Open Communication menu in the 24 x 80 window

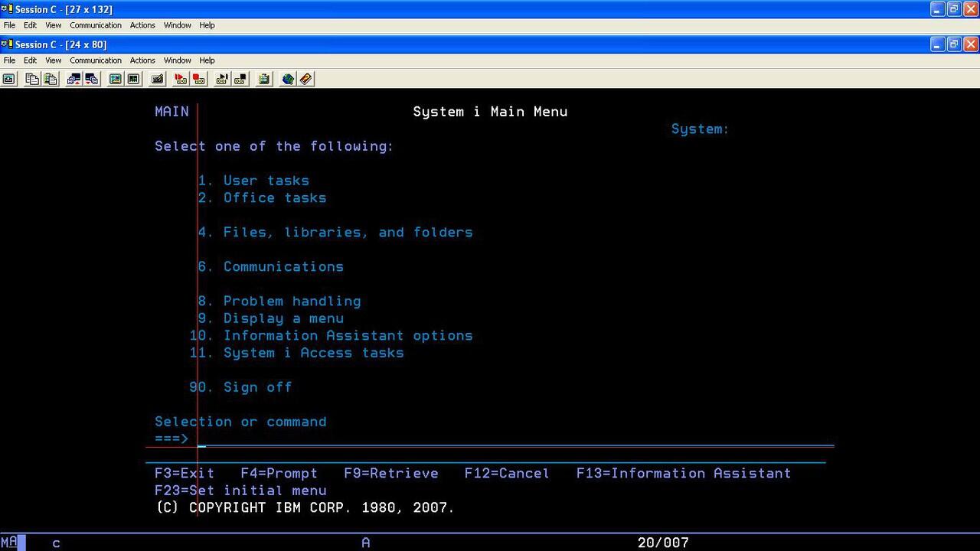[x=96, y=60]
